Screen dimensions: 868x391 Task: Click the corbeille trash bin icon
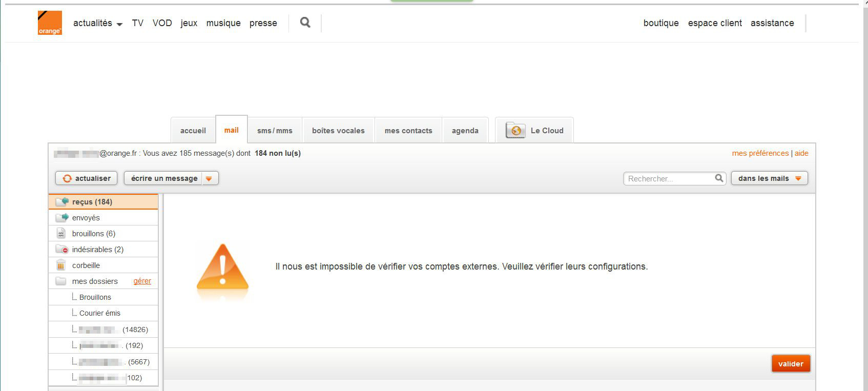[61, 265]
